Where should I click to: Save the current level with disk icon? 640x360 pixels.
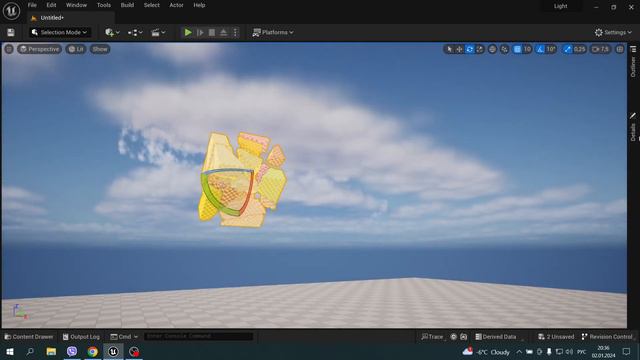[11, 33]
